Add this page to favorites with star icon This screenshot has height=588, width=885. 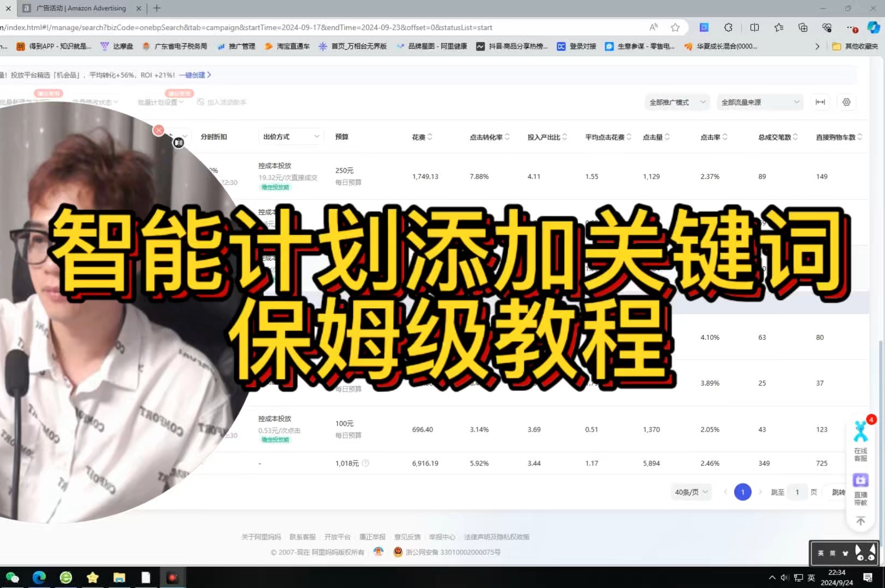[x=675, y=27]
